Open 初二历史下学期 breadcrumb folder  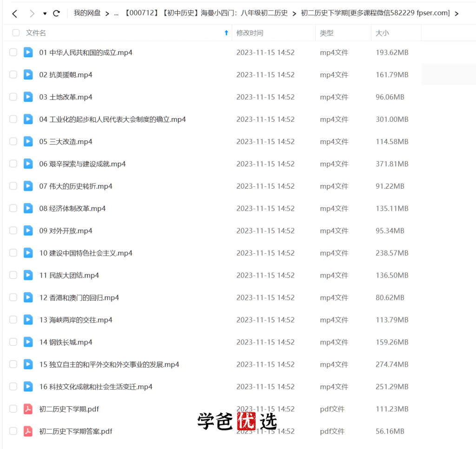(x=375, y=13)
